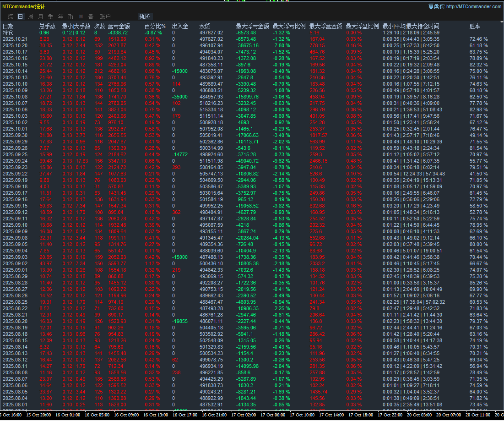Click the -9.62 % floating loss ratio
This screenshot has width=504, height=421.
[281, 161]
